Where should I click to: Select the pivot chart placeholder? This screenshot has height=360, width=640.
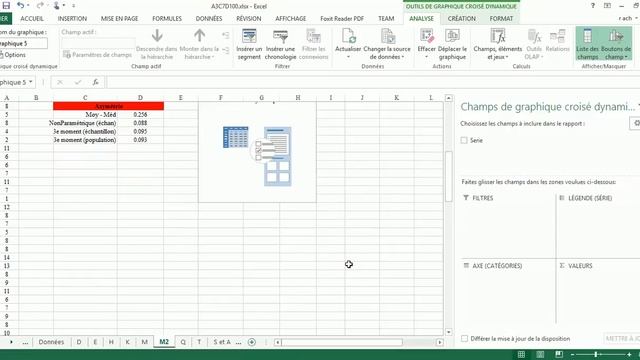(x=257, y=152)
